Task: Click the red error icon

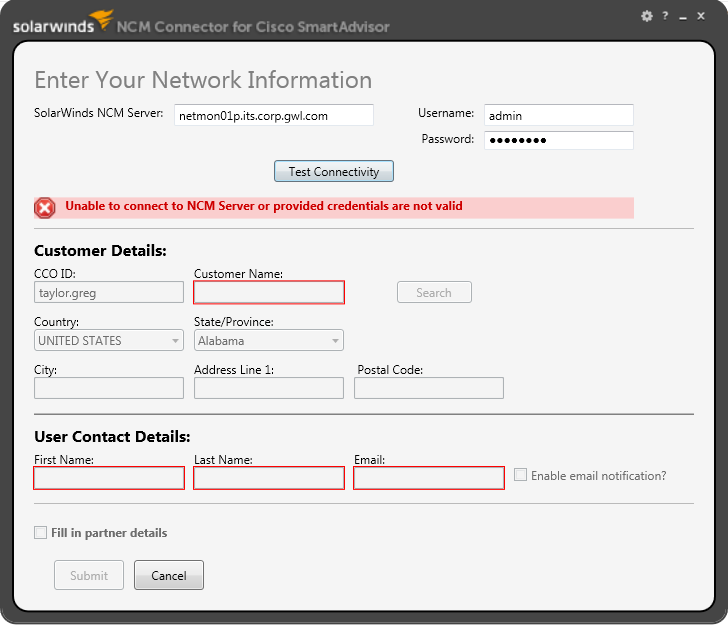Action: coord(45,208)
